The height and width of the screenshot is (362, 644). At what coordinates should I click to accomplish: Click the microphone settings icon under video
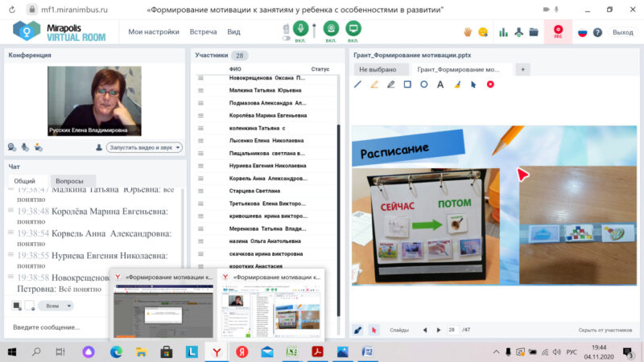point(25,147)
